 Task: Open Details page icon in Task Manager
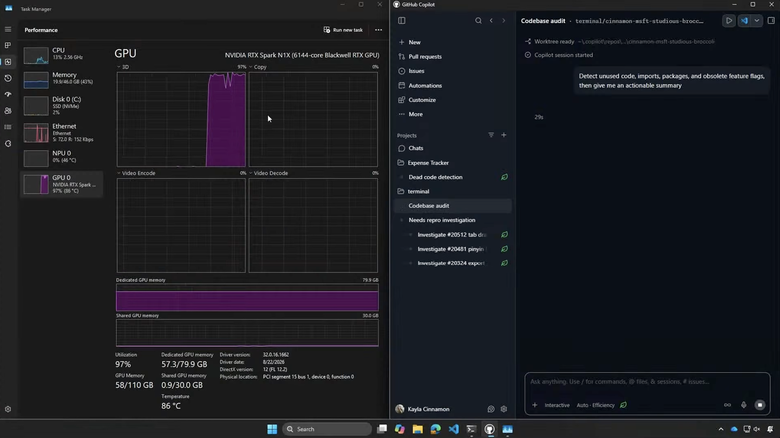8,127
